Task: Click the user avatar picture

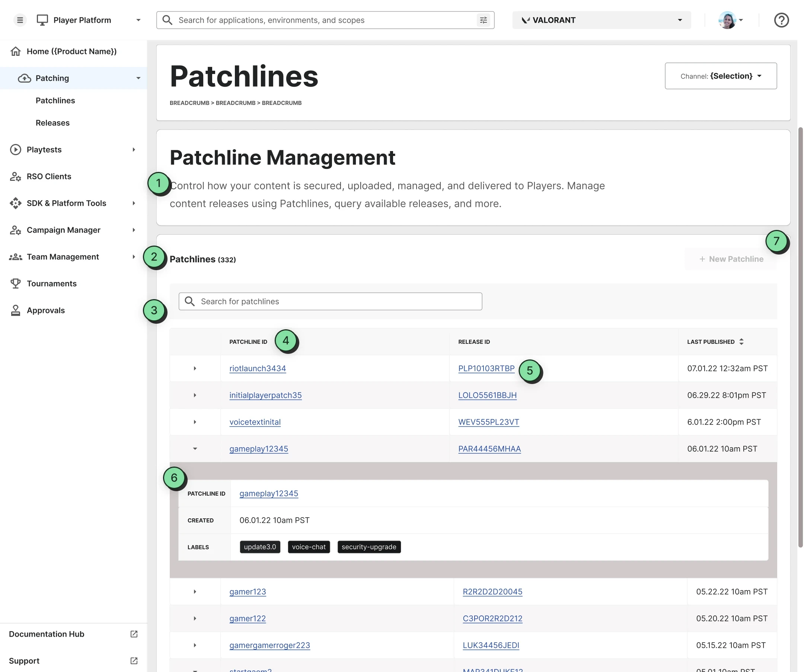Action: 727,20
